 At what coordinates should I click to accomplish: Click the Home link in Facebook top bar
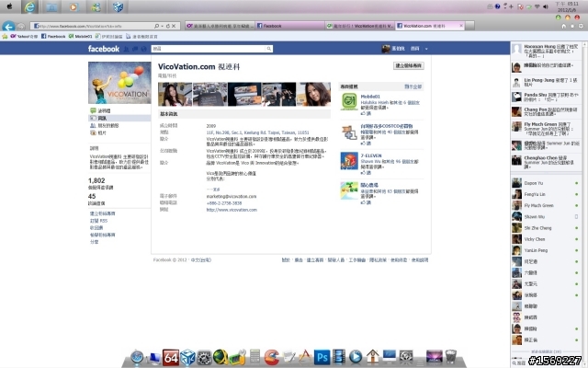click(x=414, y=49)
